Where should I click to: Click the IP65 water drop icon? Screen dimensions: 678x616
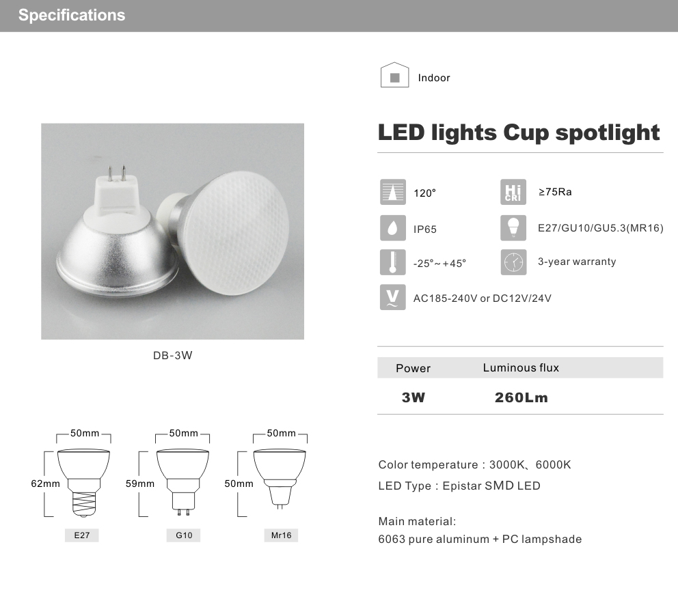coord(392,227)
